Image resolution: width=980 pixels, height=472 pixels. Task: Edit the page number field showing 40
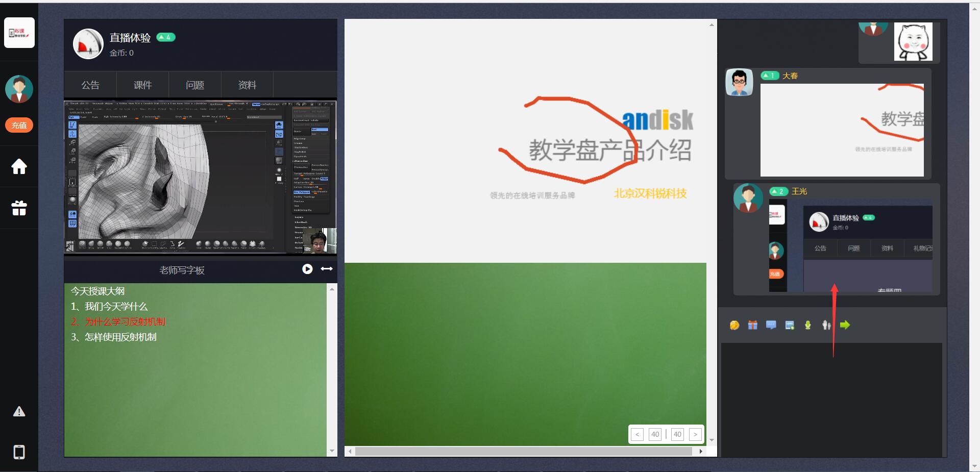point(655,434)
